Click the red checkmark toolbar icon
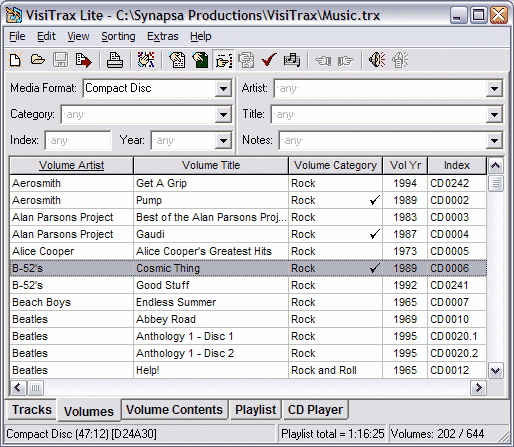This screenshot has width=514, height=447. click(269, 60)
